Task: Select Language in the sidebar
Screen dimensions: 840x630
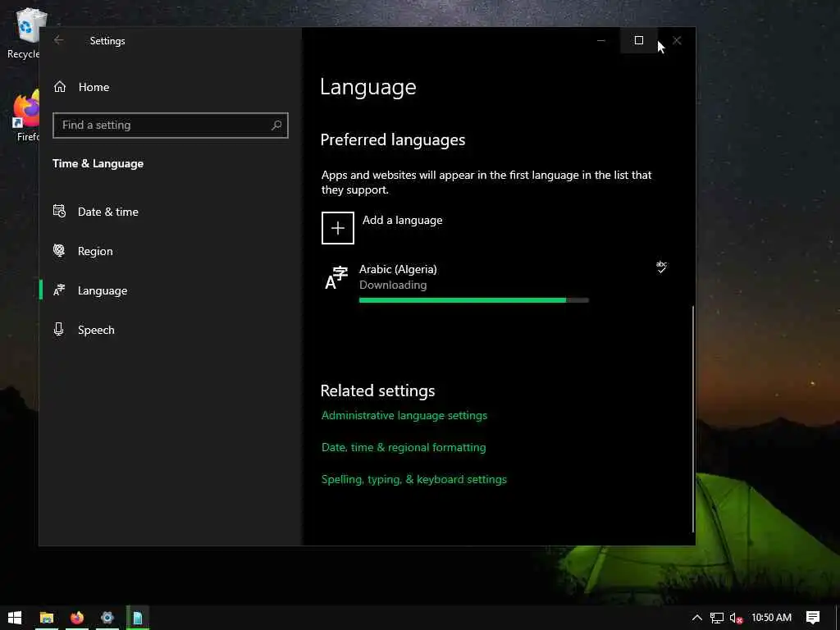Action: [x=171, y=290]
